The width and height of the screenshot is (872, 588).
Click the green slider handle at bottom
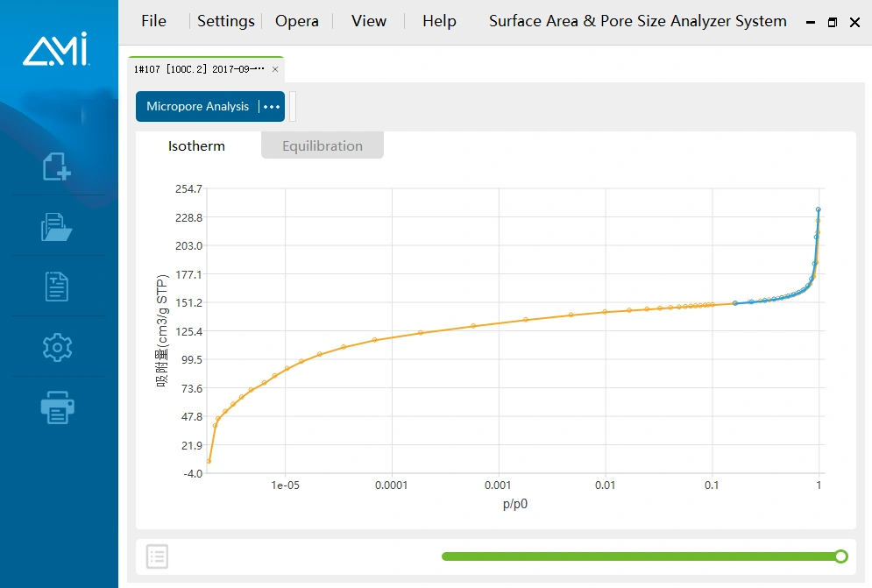click(841, 556)
